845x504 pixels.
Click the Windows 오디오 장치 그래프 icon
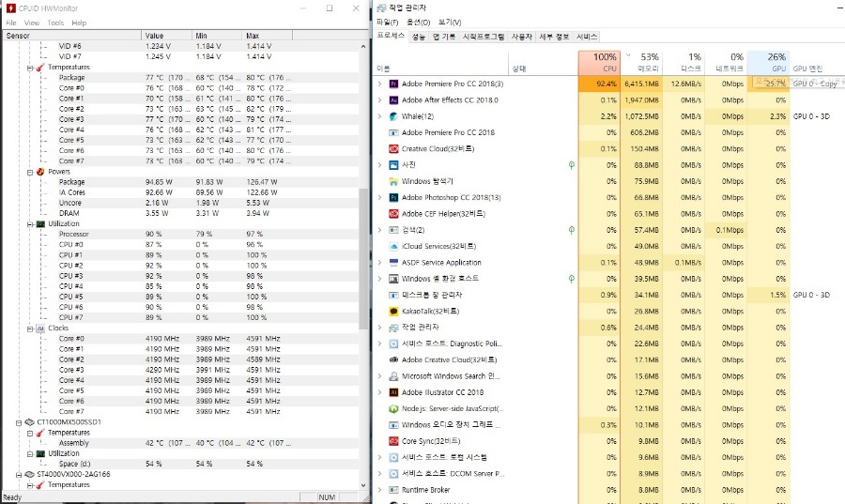pos(393,425)
